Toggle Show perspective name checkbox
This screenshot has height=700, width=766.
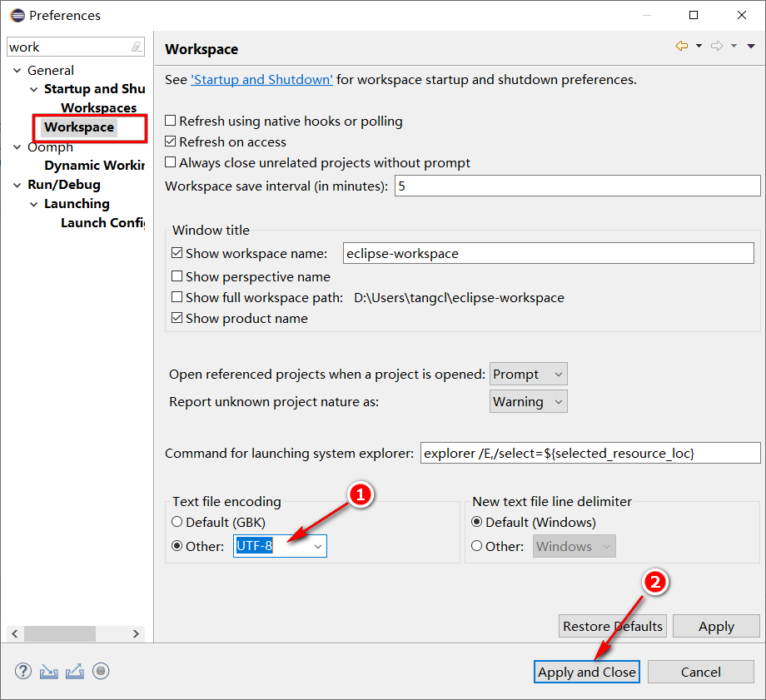click(x=177, y=276)
